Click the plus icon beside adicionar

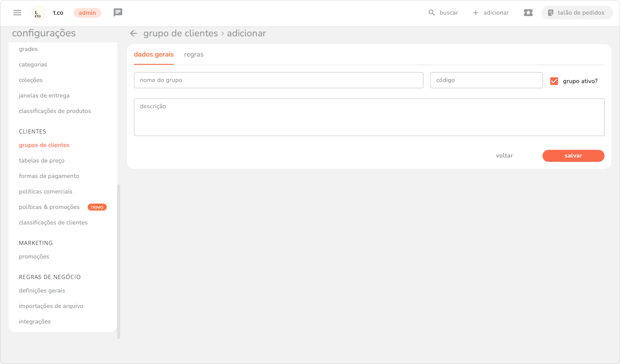coord(476,13)
